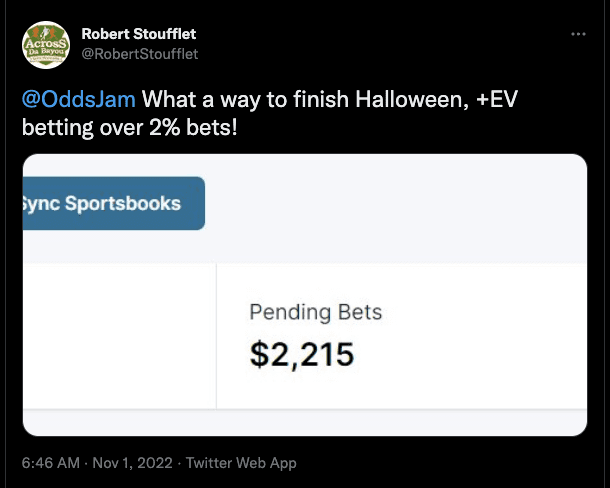610x488 pixels.
Task: Click the "betting over 2% bets!" text line
Action: tap(130, 127)
